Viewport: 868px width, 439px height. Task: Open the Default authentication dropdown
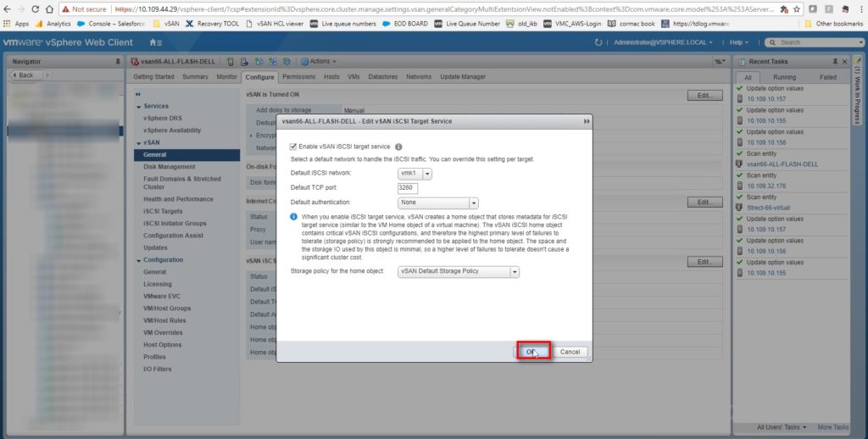(x=473, y=203)
